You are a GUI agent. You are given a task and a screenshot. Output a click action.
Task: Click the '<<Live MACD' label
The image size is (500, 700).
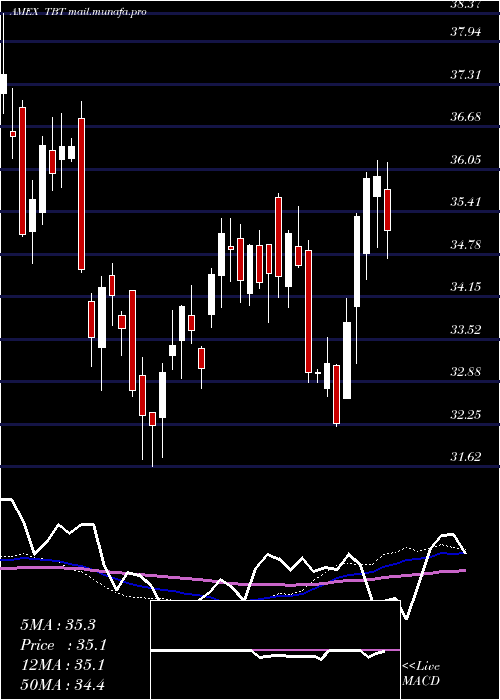pyautogui.click(x=421, y=674)
